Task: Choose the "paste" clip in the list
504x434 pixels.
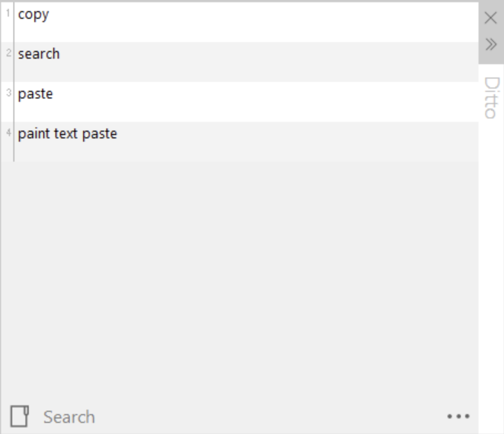Action: point(35,94)
